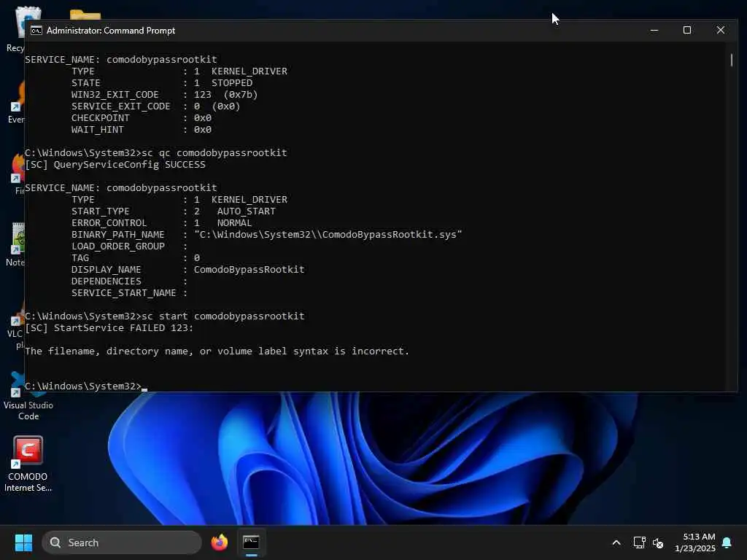Viewport: 747px width, 560px height.
Task: Maximize the Command Prompt window
Action: click(687, 31)
